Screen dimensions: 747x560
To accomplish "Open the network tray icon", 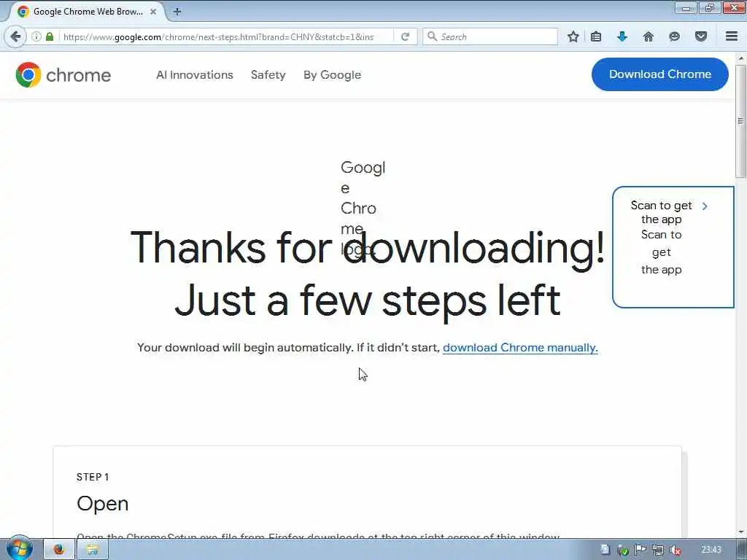I will [x=658, y=550].
